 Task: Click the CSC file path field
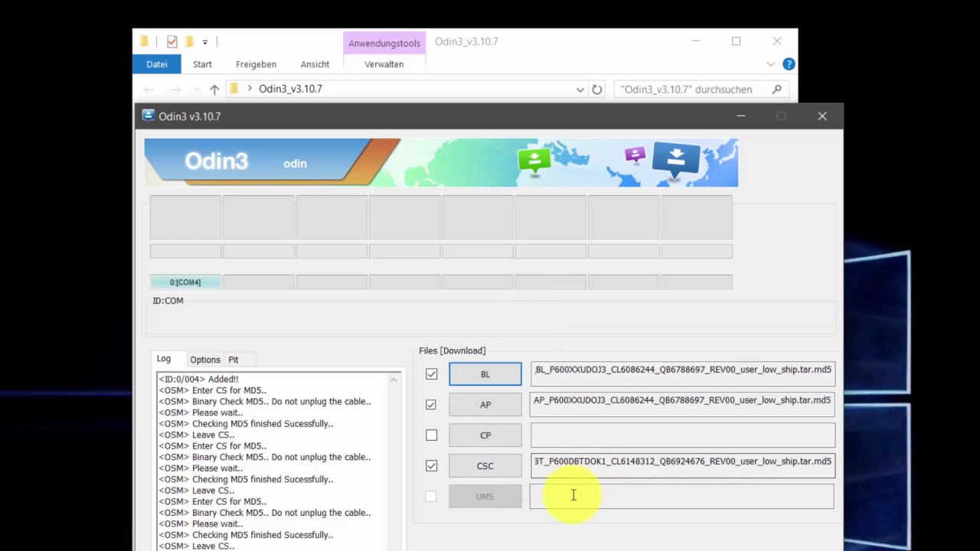pos(682,465)
